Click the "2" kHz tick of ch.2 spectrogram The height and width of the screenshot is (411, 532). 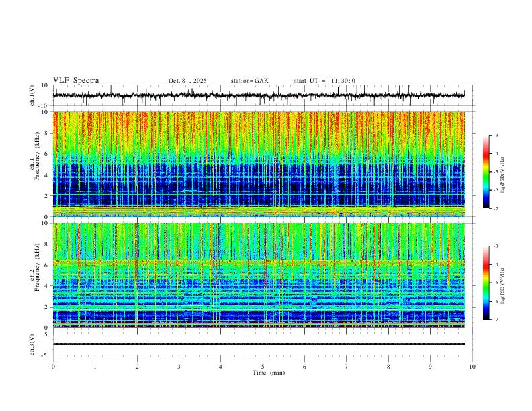click(47, 307)
